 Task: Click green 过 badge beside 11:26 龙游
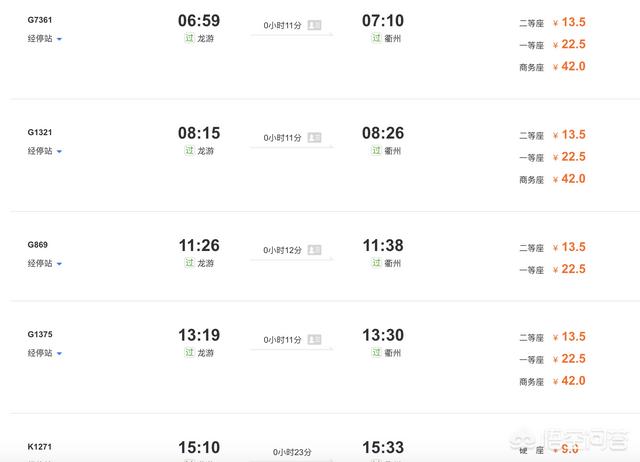[x=189, y=263]
